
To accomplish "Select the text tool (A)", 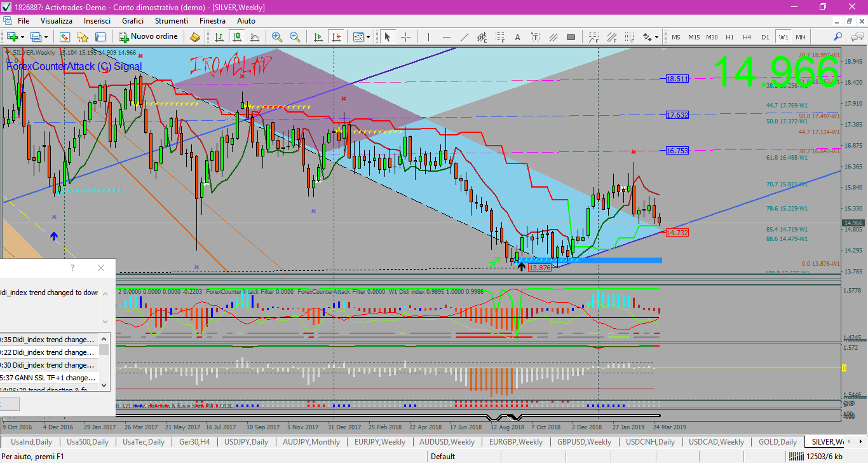I will [517, 37].
